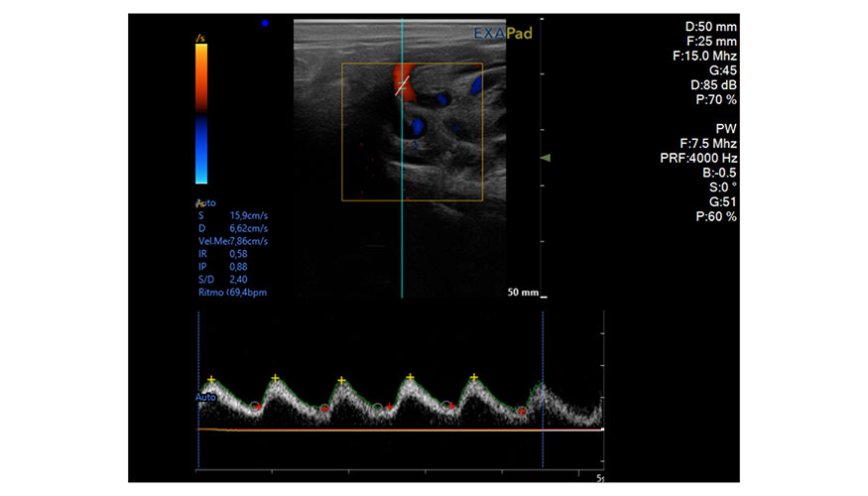Click the D:50 mm depth parameter
Image resolution: width=868 pixels, height=496 pixels.
(x=711, y=27)
